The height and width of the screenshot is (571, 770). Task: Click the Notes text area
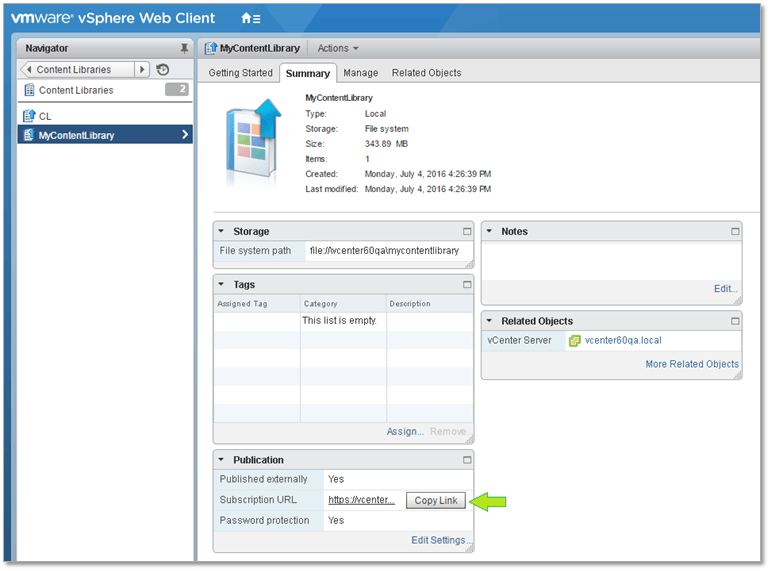pyautogui.click(x=611, y=261)
